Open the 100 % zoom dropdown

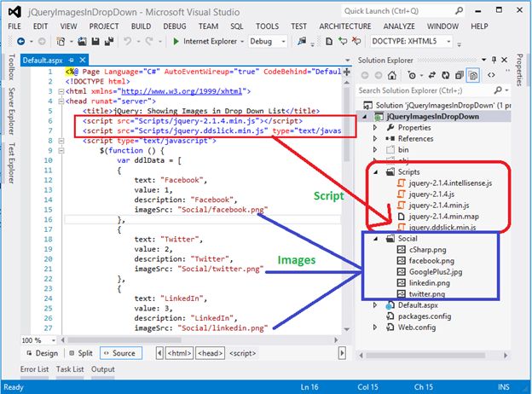[x=53, y=340]
